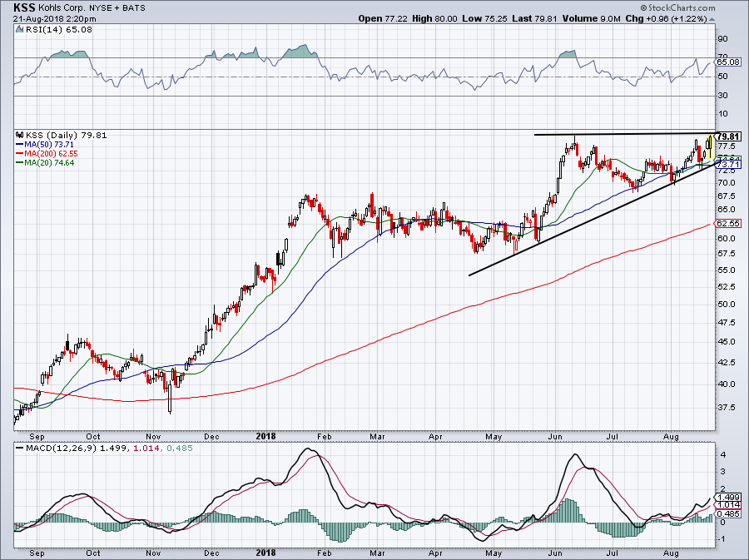749x560 pixels.
Task: Click the 37.5 level on price axis
Action: [x=726, y=407]
